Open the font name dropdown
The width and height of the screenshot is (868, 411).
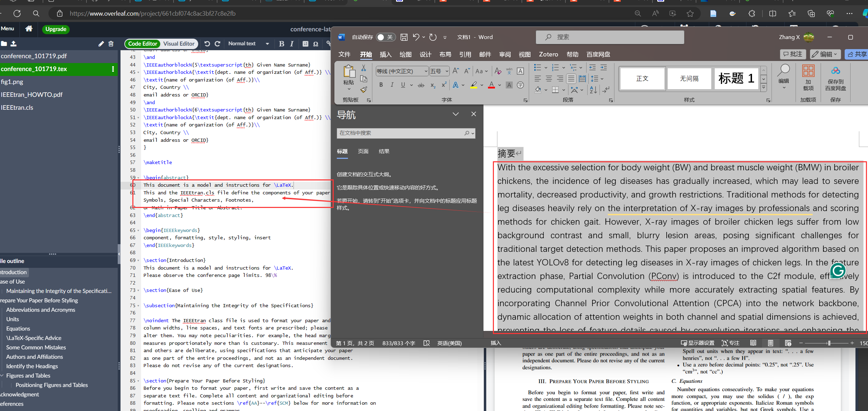(426, 71)
